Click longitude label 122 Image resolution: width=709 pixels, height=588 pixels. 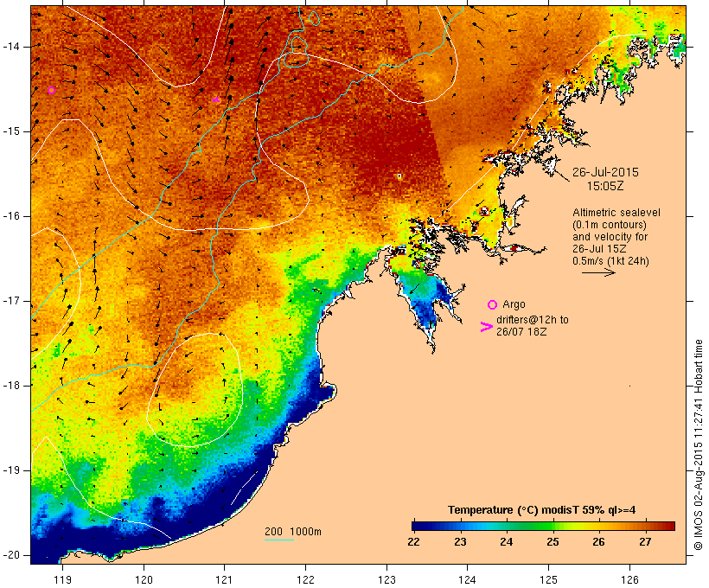pos(306,579)
